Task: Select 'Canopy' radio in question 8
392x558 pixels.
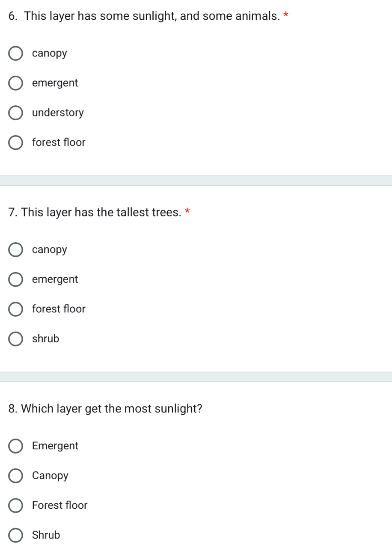Action: 16,476
